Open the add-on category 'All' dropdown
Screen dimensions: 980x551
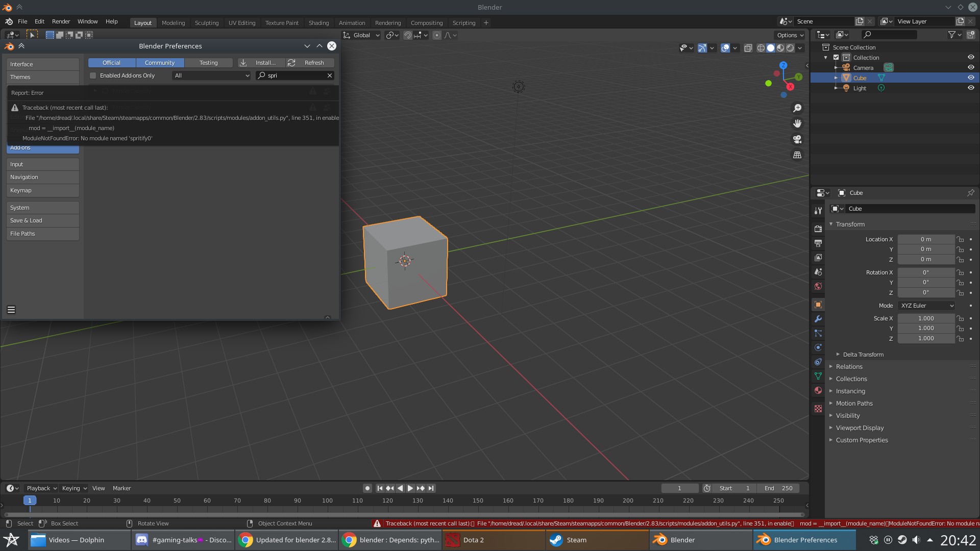[x=211, y=76]
